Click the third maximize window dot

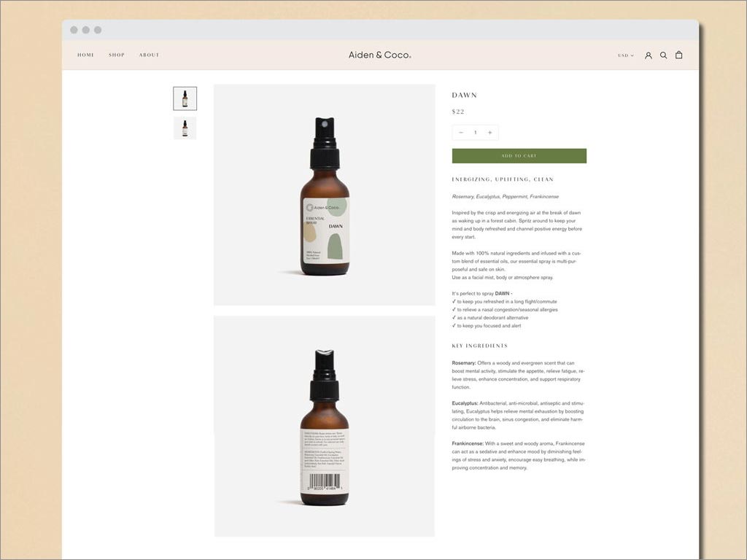pyautogui.click(x=98, y=30)
